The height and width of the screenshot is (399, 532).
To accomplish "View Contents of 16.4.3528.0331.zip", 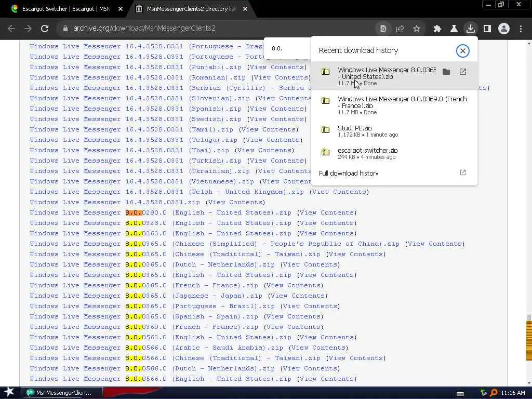I will pos(235,202).
